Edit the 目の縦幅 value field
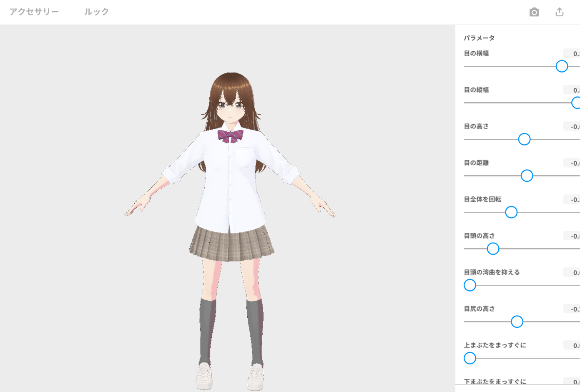 [x=572, y=90]
